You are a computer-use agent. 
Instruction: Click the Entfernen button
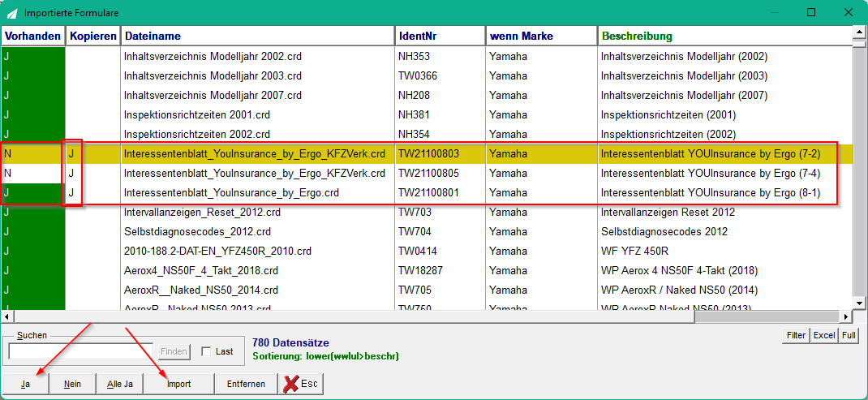246,384
